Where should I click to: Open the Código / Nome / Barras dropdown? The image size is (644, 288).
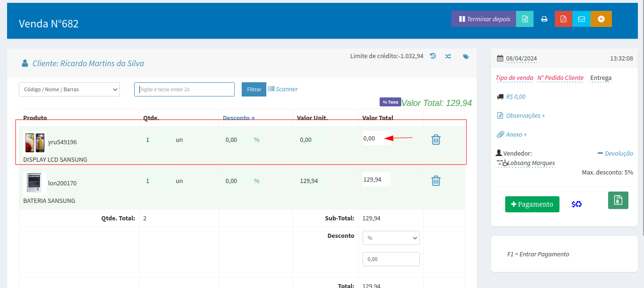click(x=69, y=89)
